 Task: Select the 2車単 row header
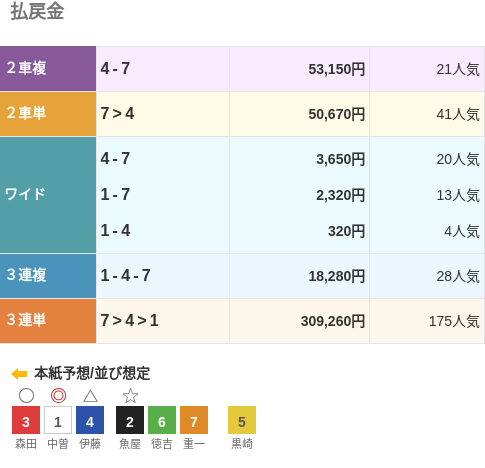[48, 114]
